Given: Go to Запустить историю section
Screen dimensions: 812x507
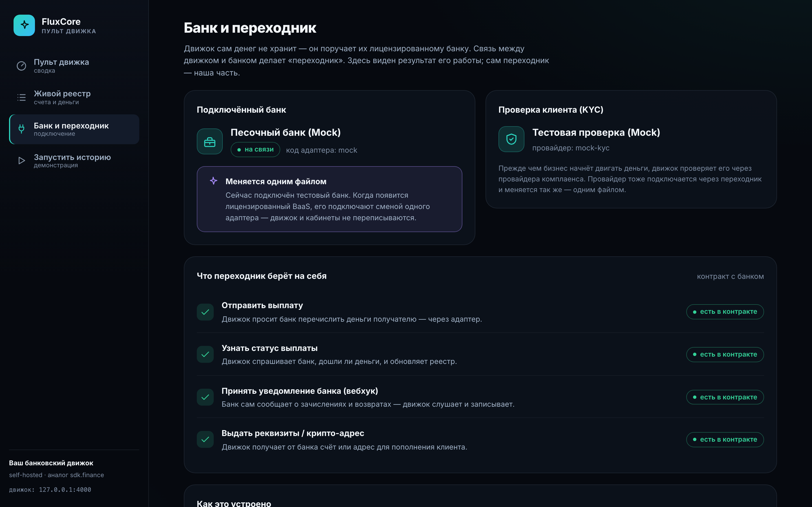Looking at the screenshot, I should (x=74, y=161).
